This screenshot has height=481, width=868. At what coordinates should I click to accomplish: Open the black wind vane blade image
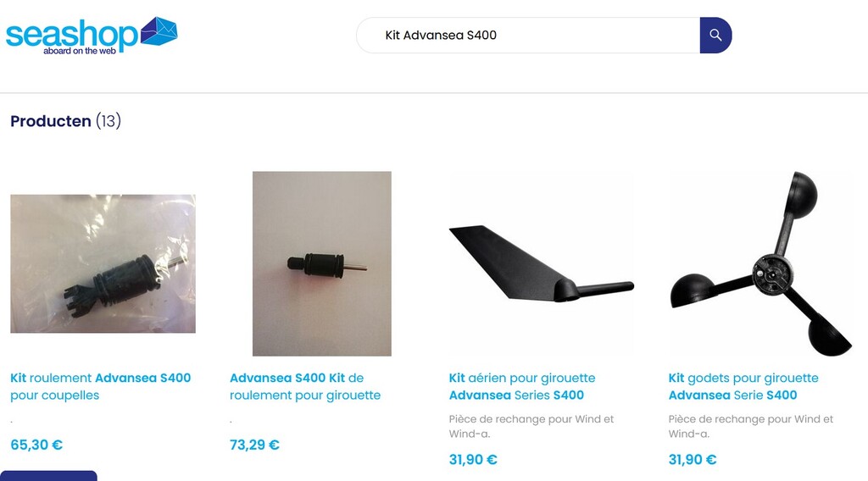pyautogui.click(x=541, y=263)
